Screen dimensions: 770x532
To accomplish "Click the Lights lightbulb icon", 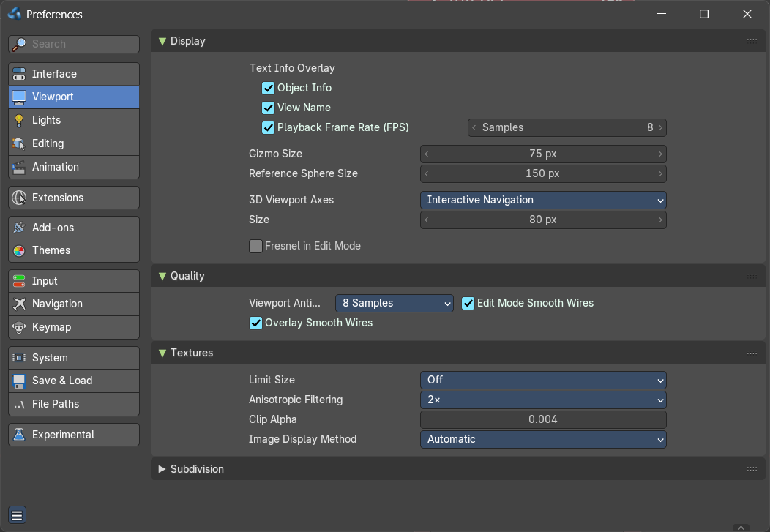I will [18, 120].
